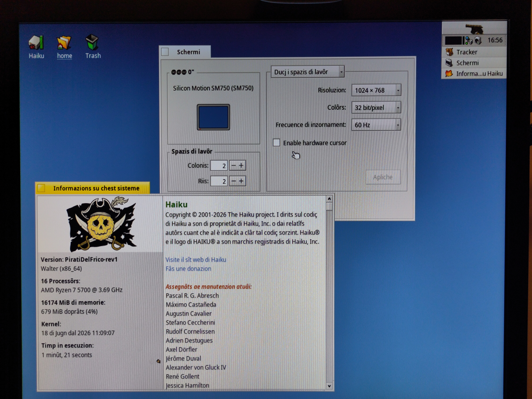Screen dimensions: 532x399
Task: Open the Frecuence di inzornament 60 Hz dropdown
Action: point(376,125)
